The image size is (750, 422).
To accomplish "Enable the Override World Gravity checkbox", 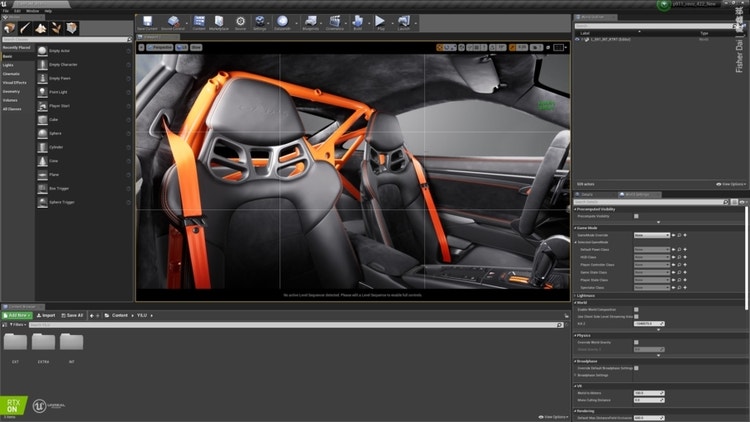I will click(637, 342).
